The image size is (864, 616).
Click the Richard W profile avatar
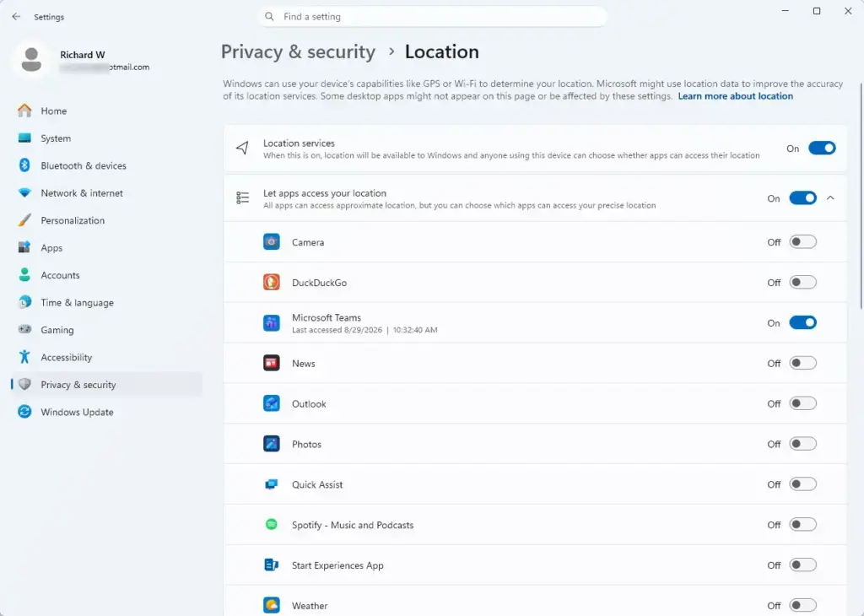click(31, 60)
